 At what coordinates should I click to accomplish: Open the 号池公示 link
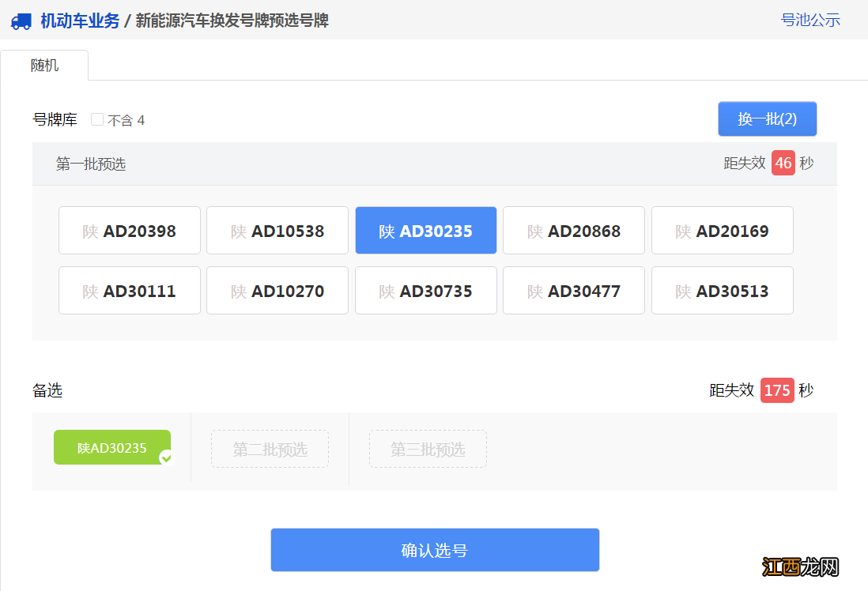[x=810, y=21]
